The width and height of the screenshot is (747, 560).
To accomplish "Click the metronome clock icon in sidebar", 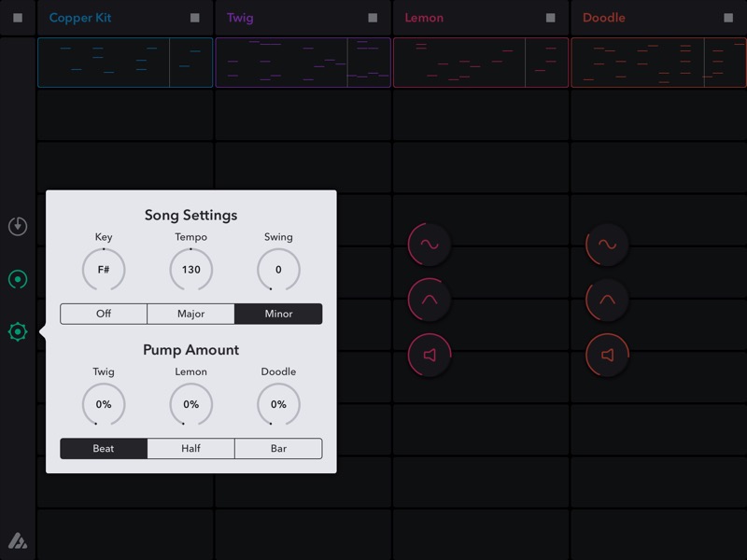I will [18, 226].
